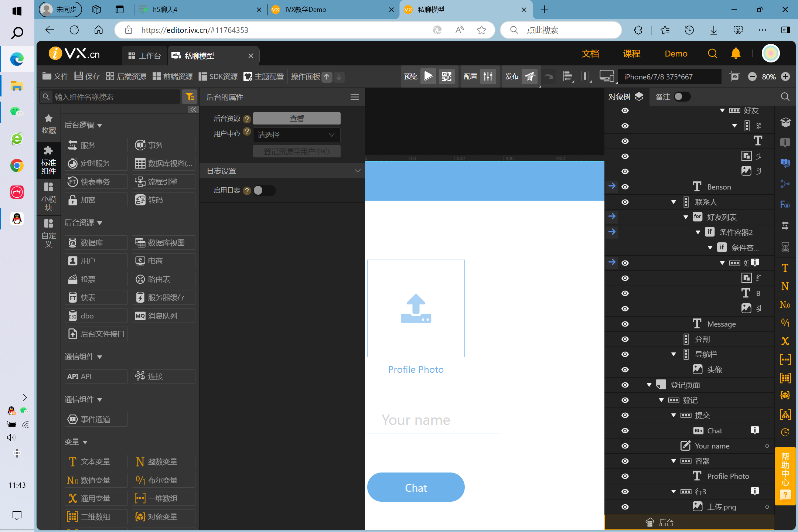
Task: Hide the Benson text layer
Action: pos(625,187)
